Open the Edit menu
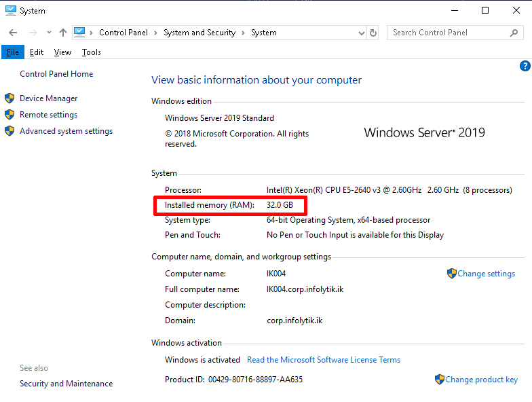This screenshot has height=402, width=532. tap(37, 52)
